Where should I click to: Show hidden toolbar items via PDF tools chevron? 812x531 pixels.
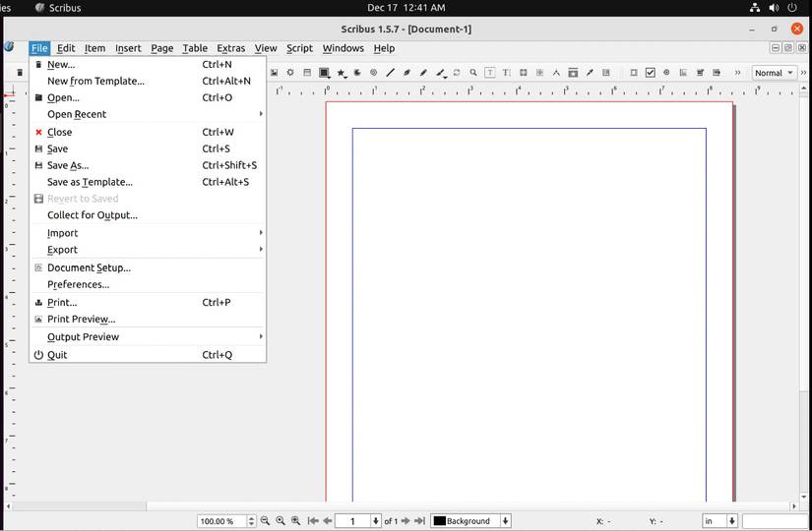[737, 73]
